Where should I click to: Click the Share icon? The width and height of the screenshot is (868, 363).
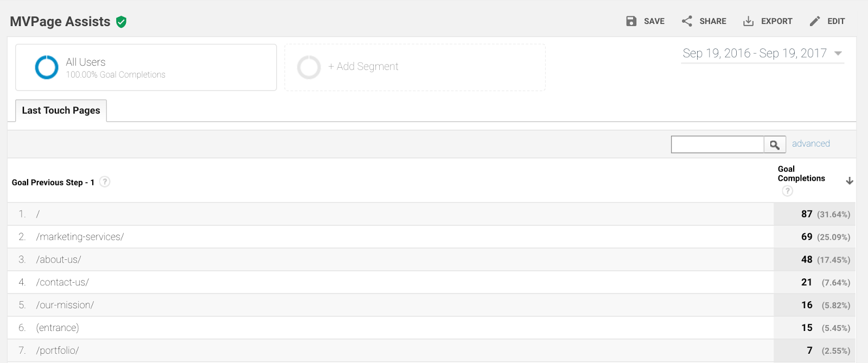(688, 21)
